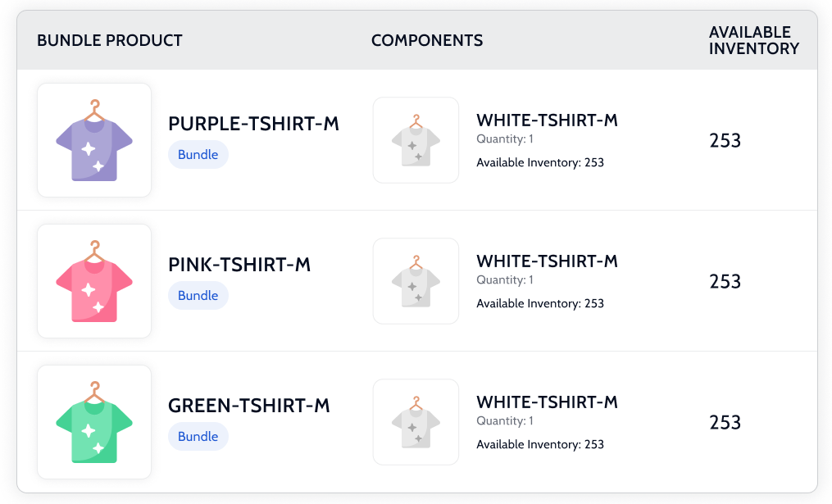Click the Bundle badge under PINK-TSHIRT-M
Image resolution: width=832 pixels, height=504 pixels.
(x=198, y=296)
